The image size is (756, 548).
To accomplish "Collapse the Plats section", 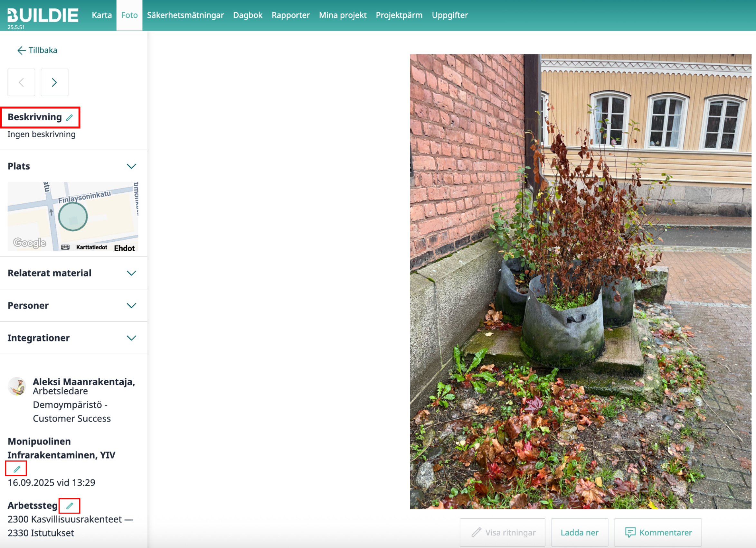I will (x=131, y=166).
